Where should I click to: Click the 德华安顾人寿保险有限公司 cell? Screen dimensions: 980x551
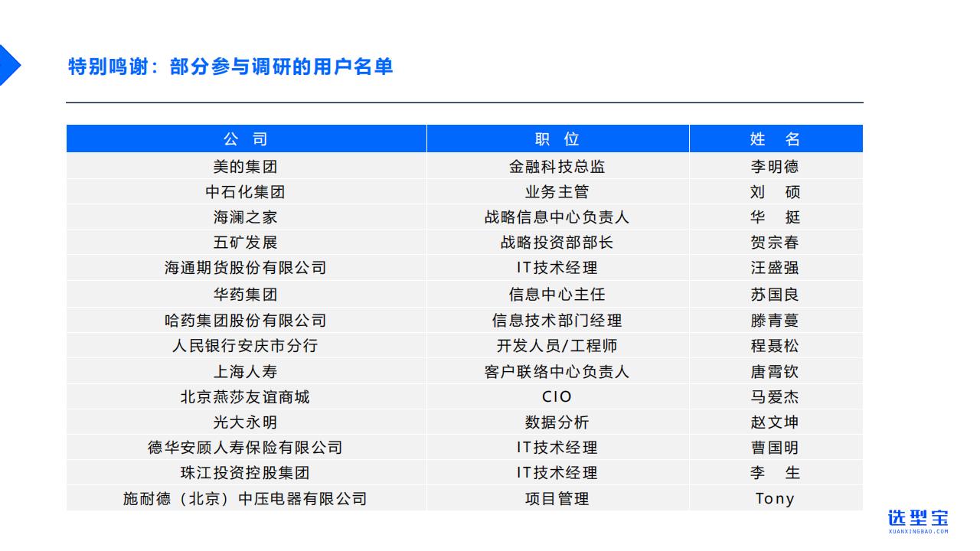[x=246, y=447]
